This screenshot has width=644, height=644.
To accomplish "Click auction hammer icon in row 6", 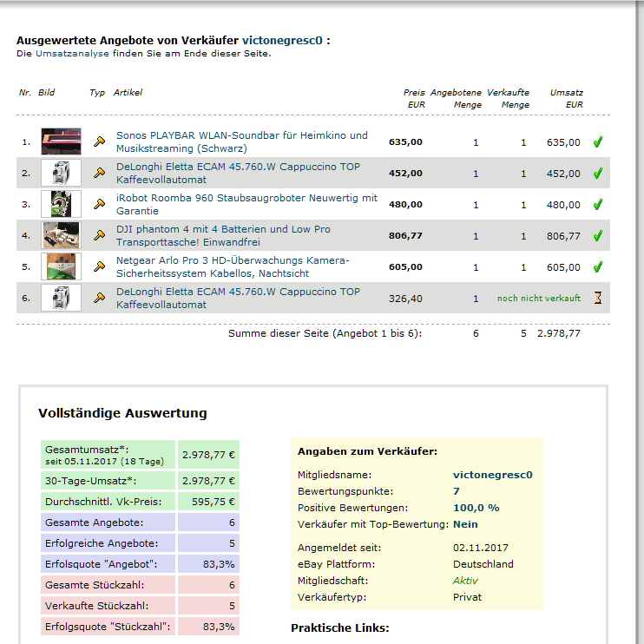I will point(99,298).
